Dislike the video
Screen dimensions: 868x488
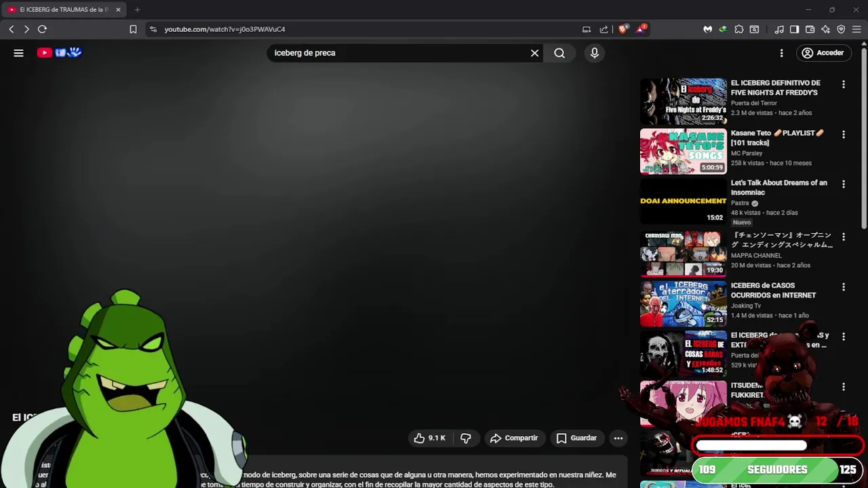[x=466, y=438]
